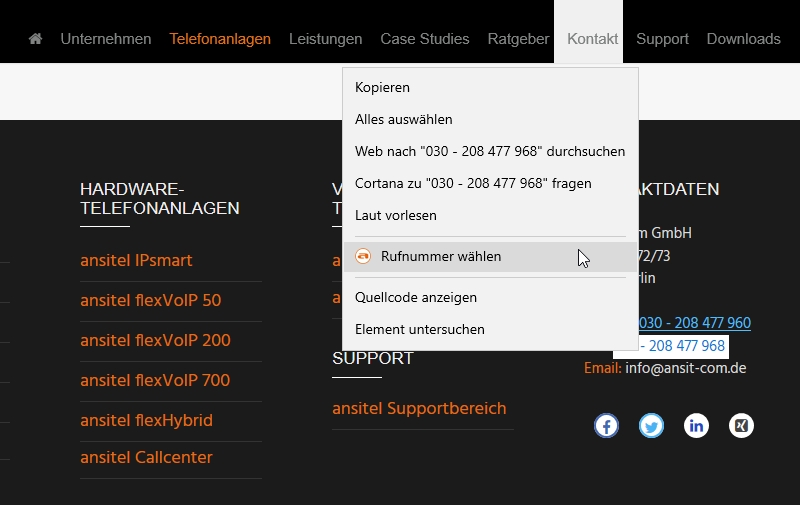800x505 pixels.
Task: Open the ansitel IPsmart link
Action: [136, 261]
